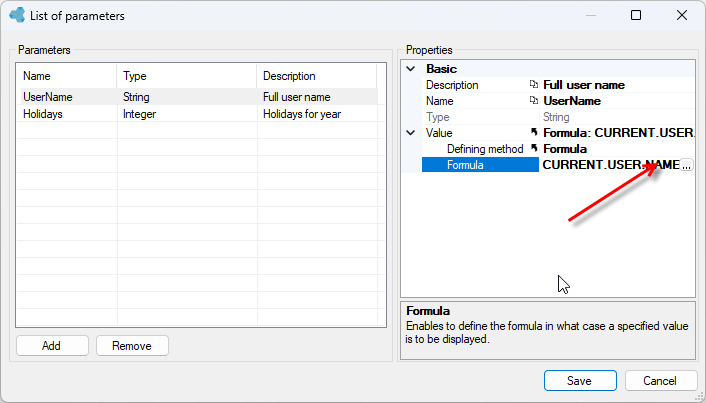Select the Holidays parameter row
Viewport: 706px width, 403px height.
(x=197, y=114)
